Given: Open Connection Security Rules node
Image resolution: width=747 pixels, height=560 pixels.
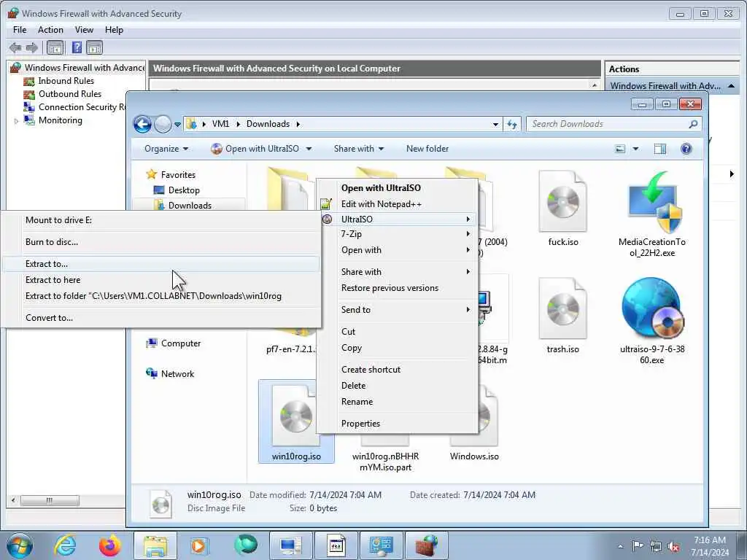Looking at the screenshot, I should point(82,107).
